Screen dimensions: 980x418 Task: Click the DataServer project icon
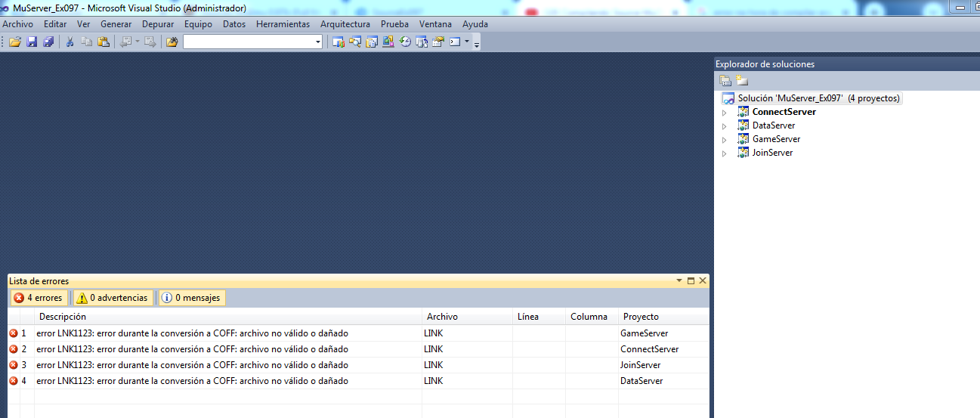click(744, 125)
